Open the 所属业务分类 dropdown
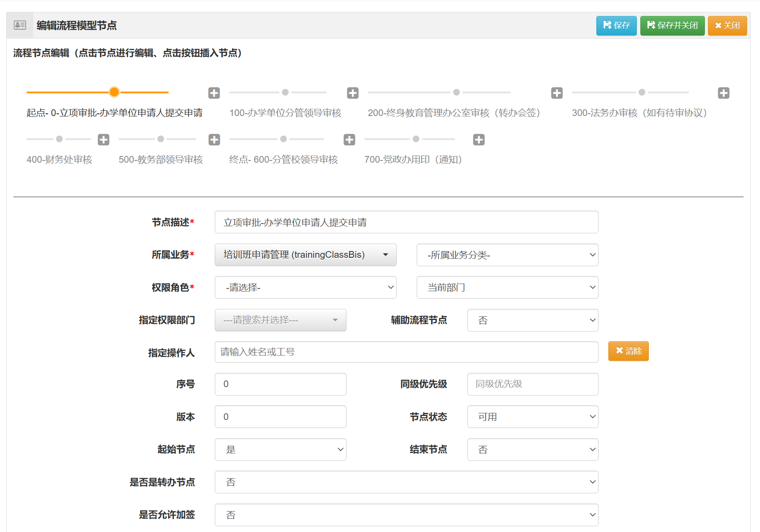This screenshot has width=760, height=532. click(507, 255)
